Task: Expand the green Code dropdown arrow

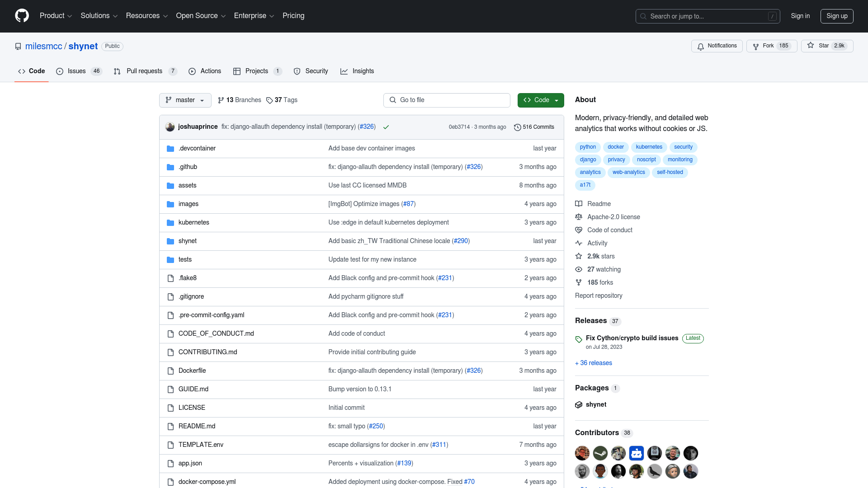Action: click(x=557, y=100)
